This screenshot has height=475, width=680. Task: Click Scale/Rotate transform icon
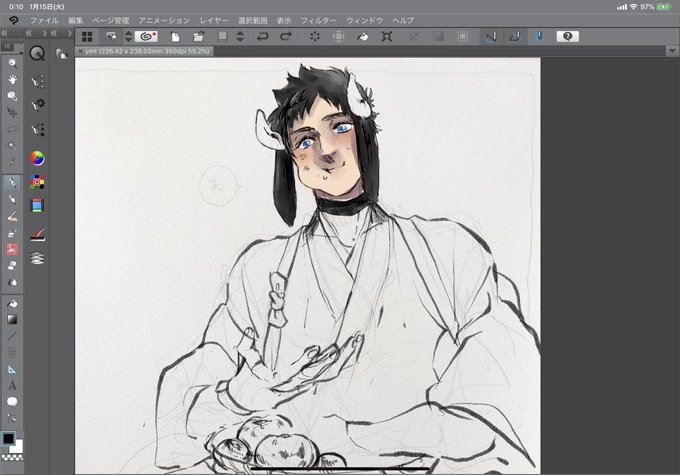tap(387, 37)
